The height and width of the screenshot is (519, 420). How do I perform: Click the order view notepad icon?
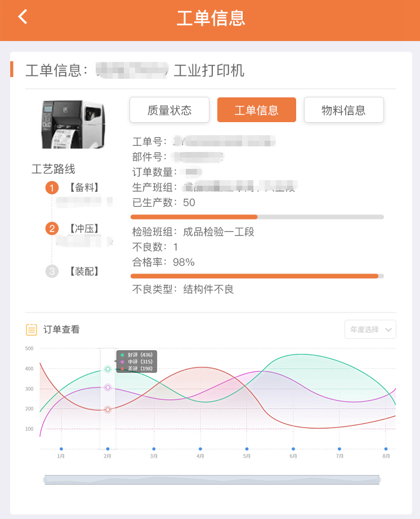[32, 329]
